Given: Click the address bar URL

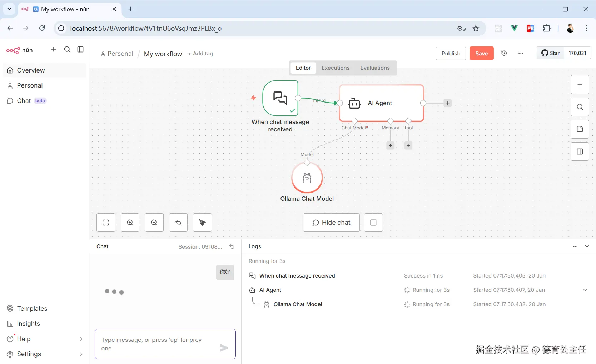Looking at the screenshot, I should tap(146, 28).
